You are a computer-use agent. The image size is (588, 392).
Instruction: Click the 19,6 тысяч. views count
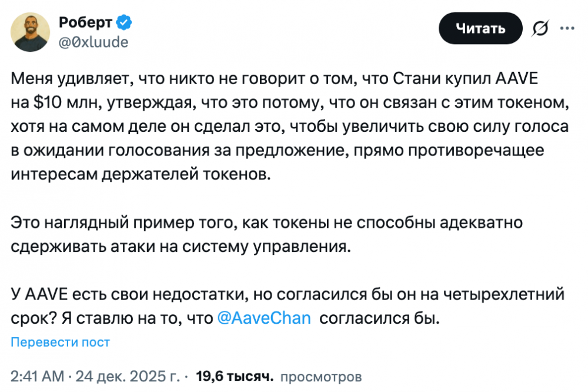coord(235,376)
